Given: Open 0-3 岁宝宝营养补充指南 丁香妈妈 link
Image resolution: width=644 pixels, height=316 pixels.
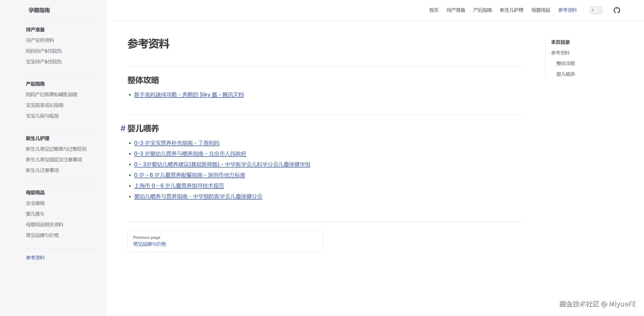Looking at the screenshot, I should (x=177, y=143).
